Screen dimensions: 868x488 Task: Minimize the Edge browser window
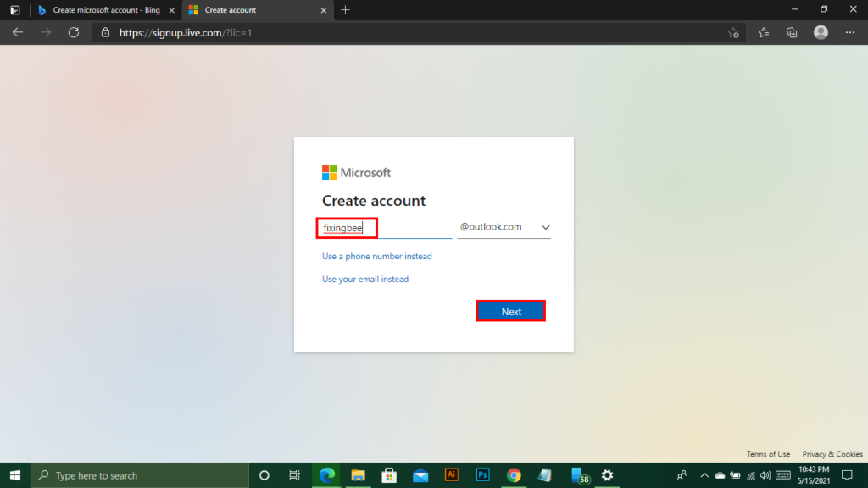coord(795,9)
